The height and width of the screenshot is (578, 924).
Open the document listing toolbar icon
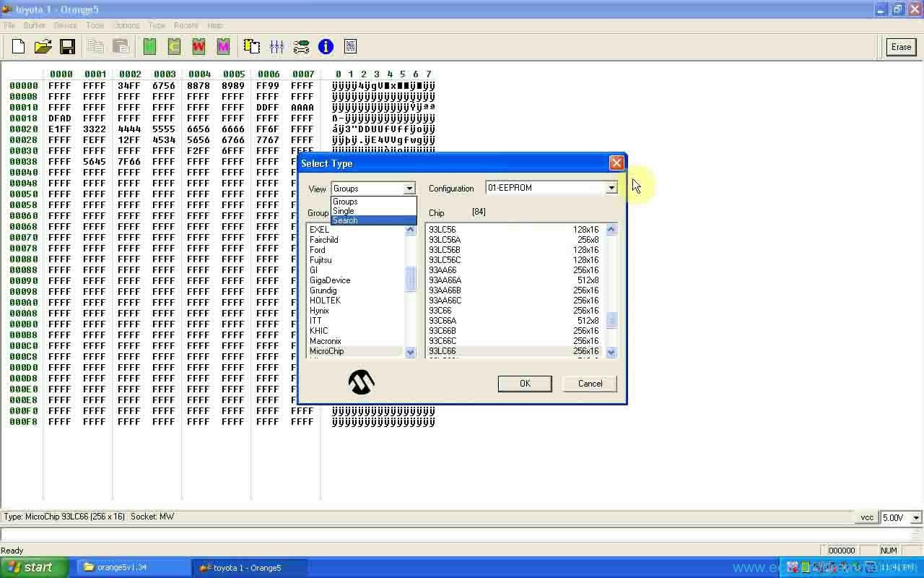click(350, 47)
